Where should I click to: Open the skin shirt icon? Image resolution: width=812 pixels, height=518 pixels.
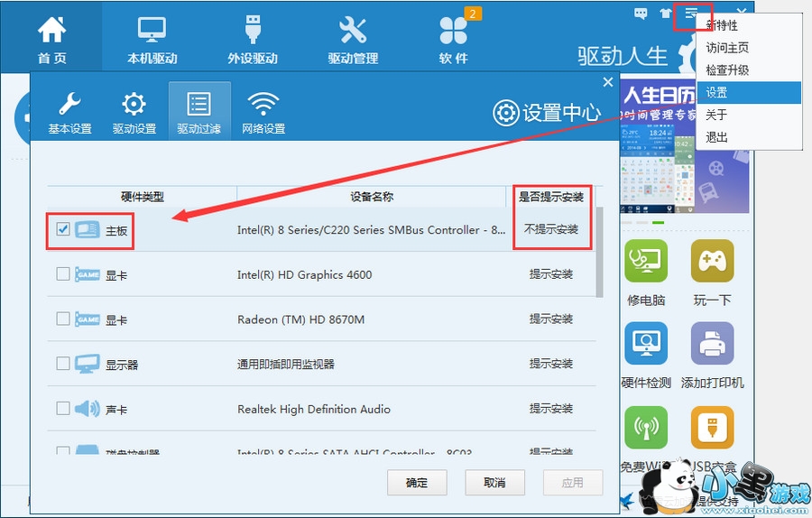pos(666,14)
